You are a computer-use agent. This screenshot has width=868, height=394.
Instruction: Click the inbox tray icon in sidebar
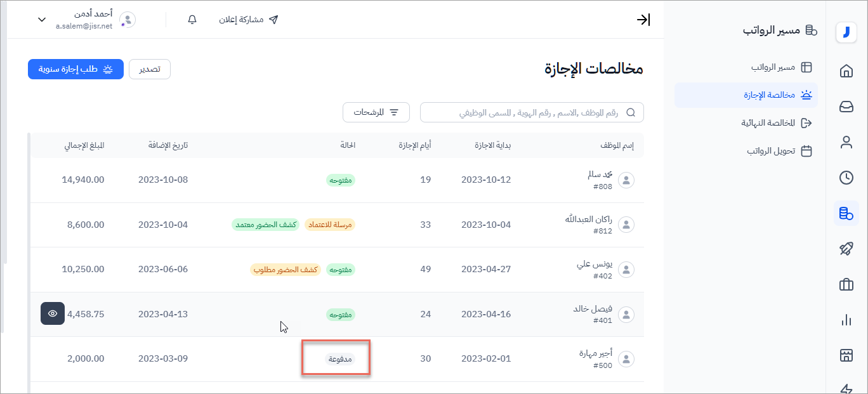[846, 107]
